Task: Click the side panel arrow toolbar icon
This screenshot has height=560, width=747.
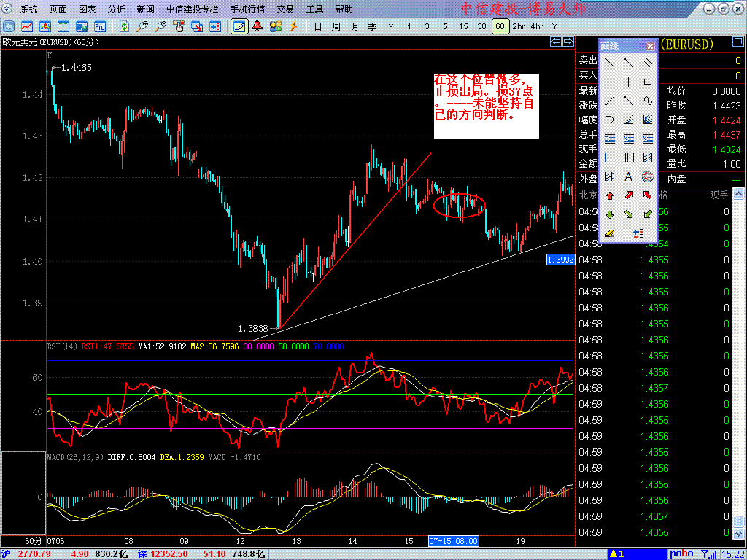Action: tap(215, 27)
